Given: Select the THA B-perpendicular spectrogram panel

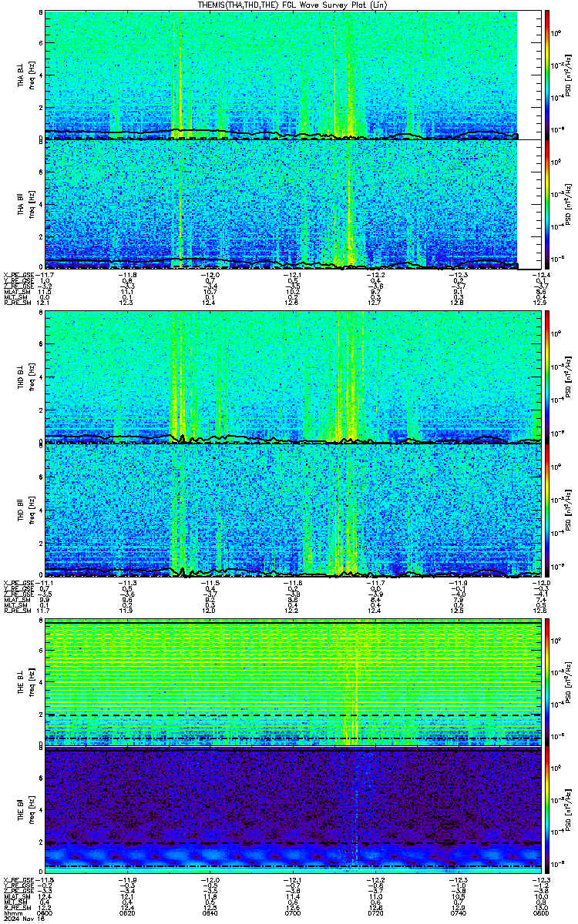Looking at the screenshot, I should (x=293, y=75).
